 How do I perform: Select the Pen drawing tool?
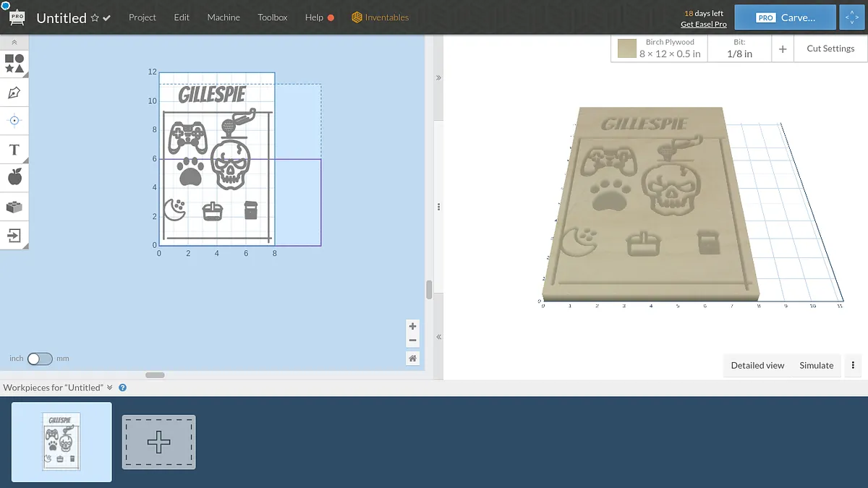[x=14, y=93]
